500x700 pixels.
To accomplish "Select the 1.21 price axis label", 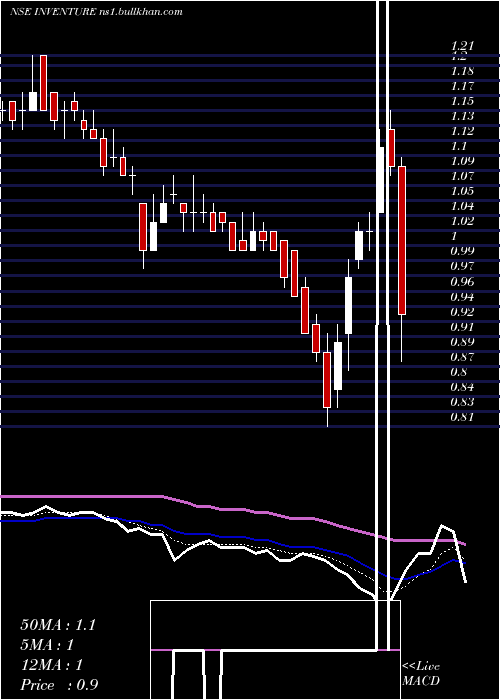I will point(462,46).
